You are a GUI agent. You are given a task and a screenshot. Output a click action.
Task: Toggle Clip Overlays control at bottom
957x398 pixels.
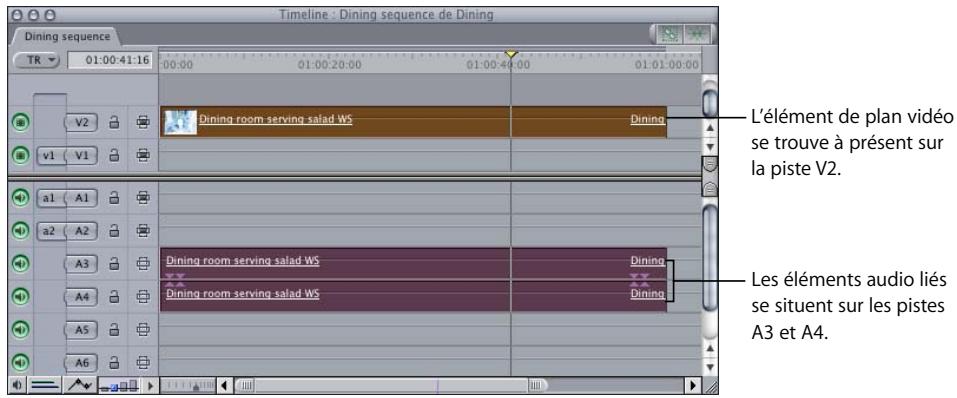click(79, 386)
